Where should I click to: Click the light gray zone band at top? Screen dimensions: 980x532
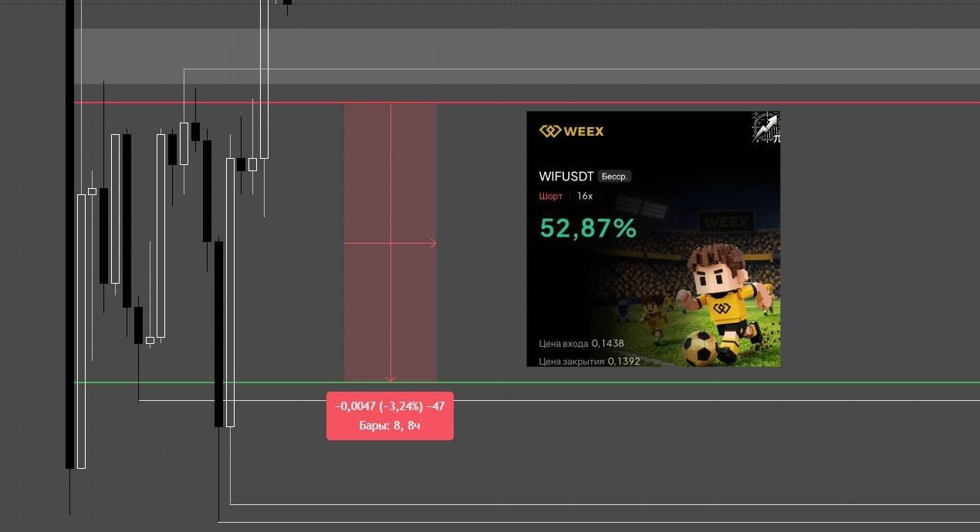pyautogui.click(x=527, y=56)
